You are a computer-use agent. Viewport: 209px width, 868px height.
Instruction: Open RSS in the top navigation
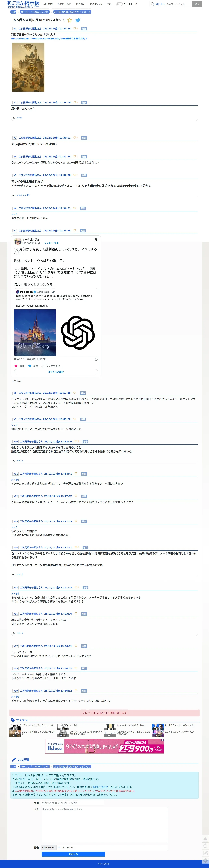coord(109,4)
